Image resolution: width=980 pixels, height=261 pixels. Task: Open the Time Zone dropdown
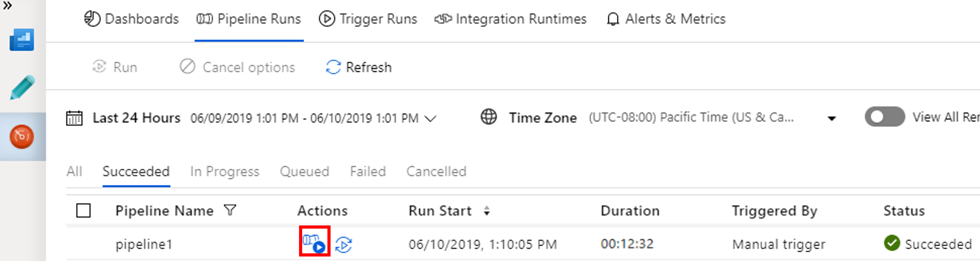click(x=831, y=118)
